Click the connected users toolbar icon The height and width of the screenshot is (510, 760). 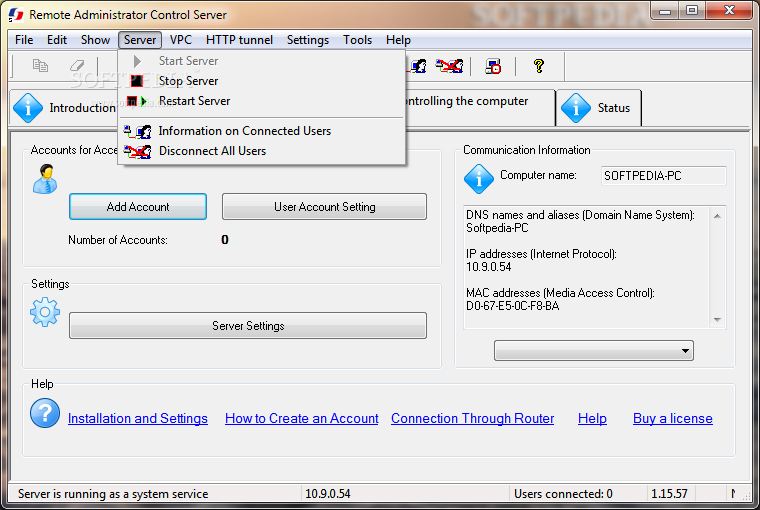coord(417,66)
